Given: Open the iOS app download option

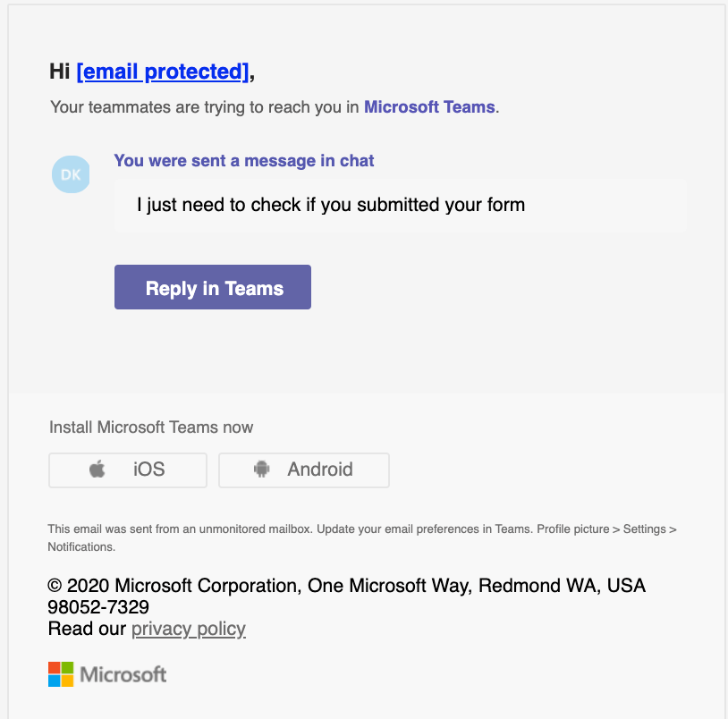Looking at the screenshot, I should (x=127, y=469).
